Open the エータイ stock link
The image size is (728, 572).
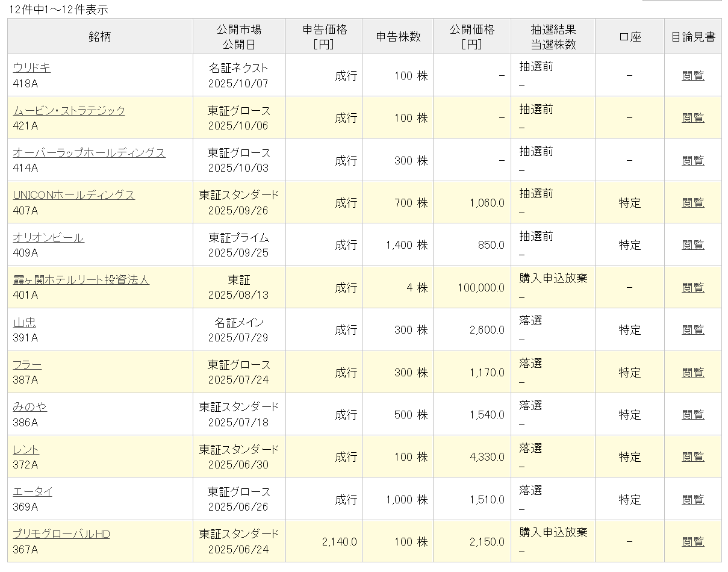(33, 492)
